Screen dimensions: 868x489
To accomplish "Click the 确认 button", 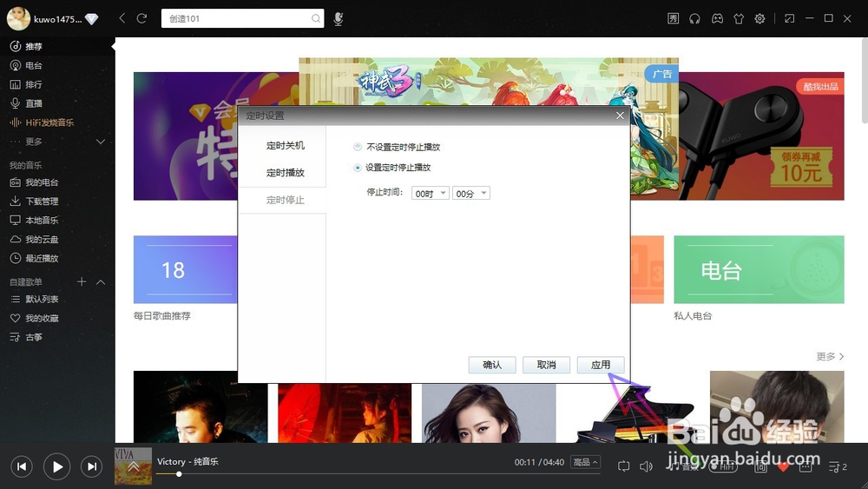I will [x=492, y=365].
